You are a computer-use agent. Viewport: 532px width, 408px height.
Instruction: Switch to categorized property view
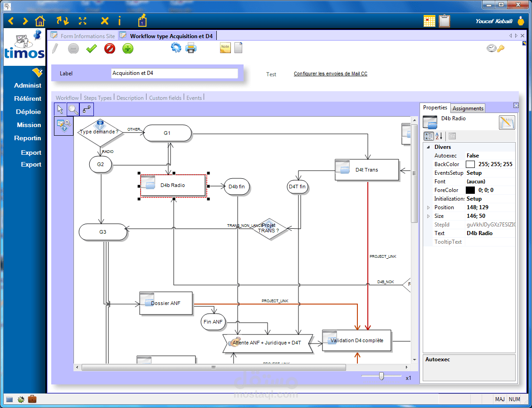coord(429,136)
